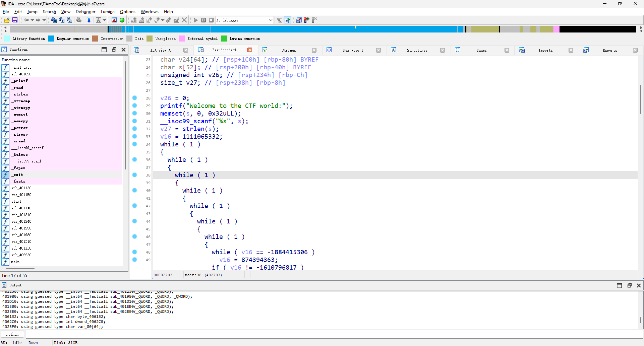Open the binoculars binary sequence search
Image resolution: width=644 pixels, height=346 pixels.
pyautogui.click(x=69, y=20)
